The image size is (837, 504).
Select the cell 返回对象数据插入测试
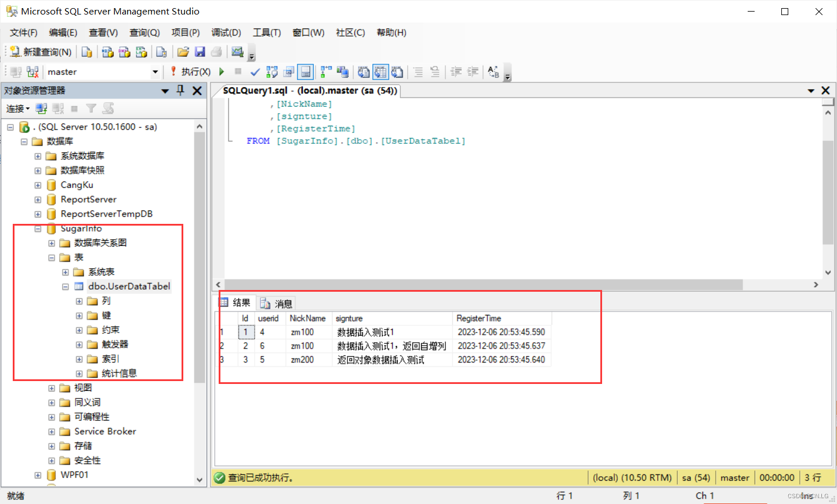click(393, 360)
